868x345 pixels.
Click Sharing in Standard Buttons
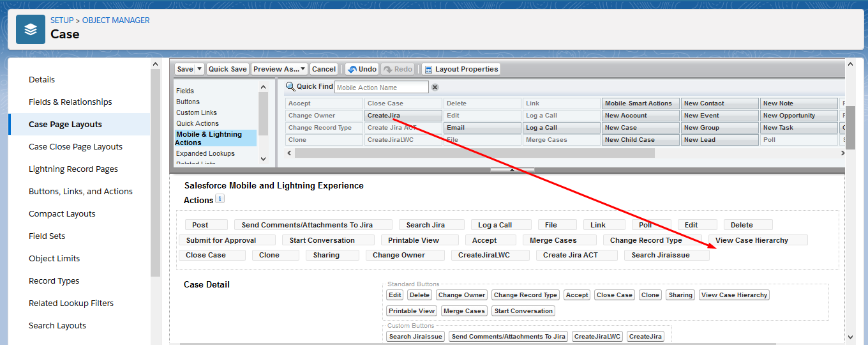[x=680, y=295]
